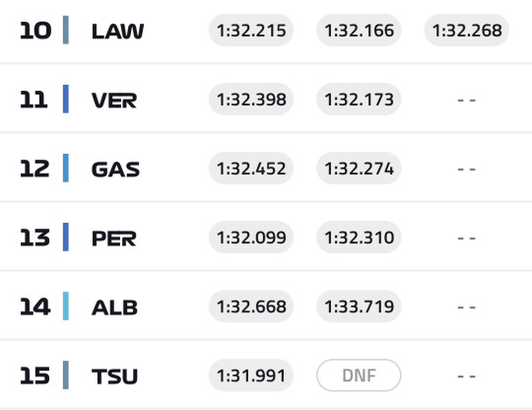Click VER's 1:32.173 time pill
The width and height of the screenshot is (532, 410).
(x=359, y=100)
